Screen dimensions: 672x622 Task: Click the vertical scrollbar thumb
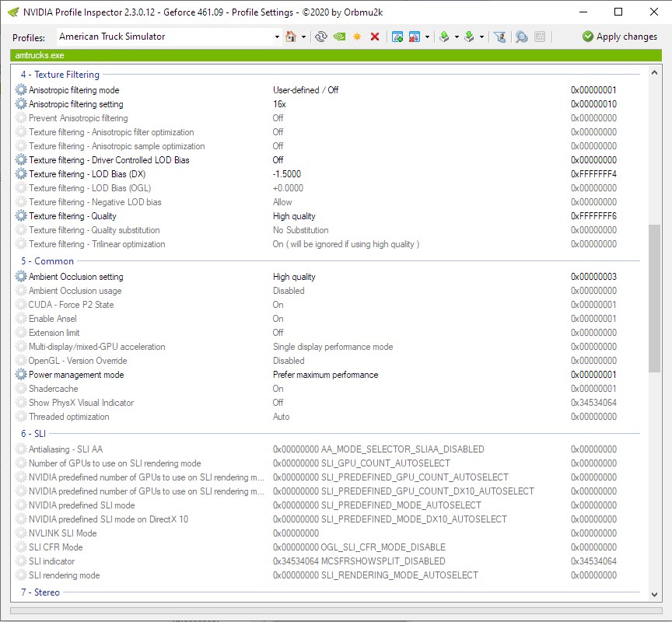[654, 298]
